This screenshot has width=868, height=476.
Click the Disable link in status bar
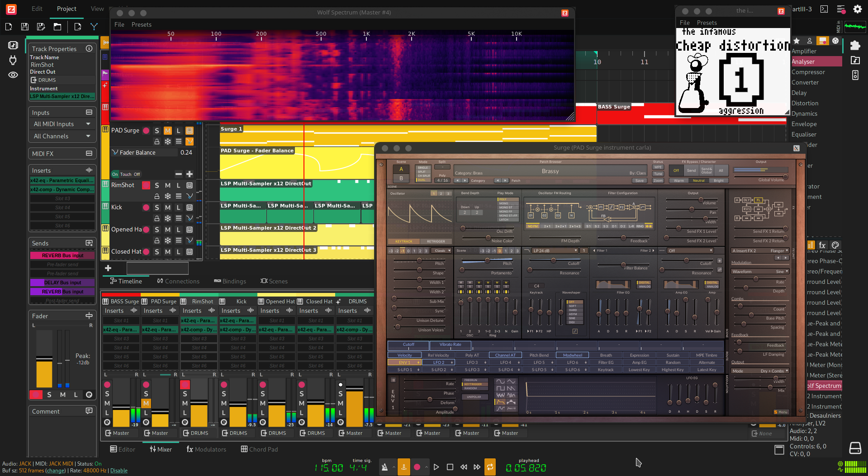click(x=119, y=471)
